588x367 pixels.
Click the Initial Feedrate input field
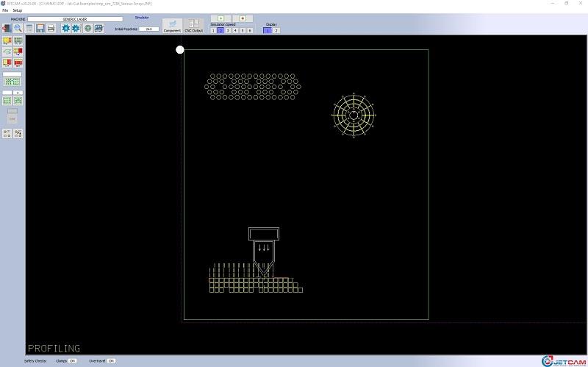[148, 29]
